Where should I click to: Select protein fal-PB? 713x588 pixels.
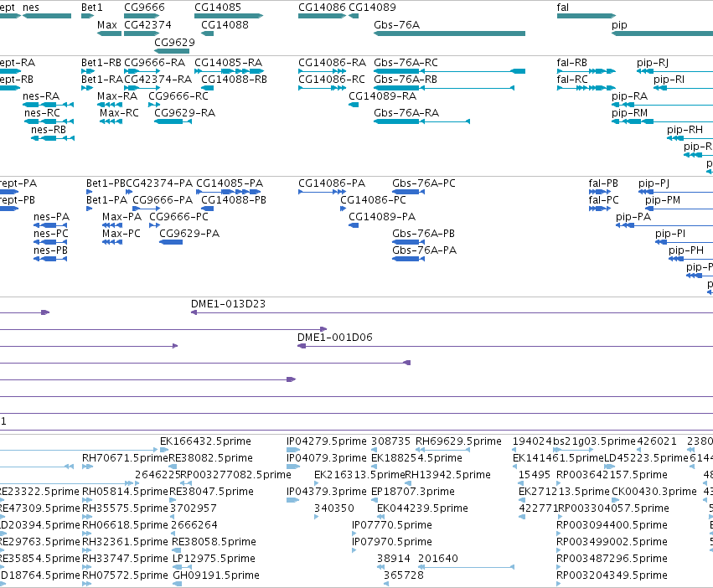[603, 183]
